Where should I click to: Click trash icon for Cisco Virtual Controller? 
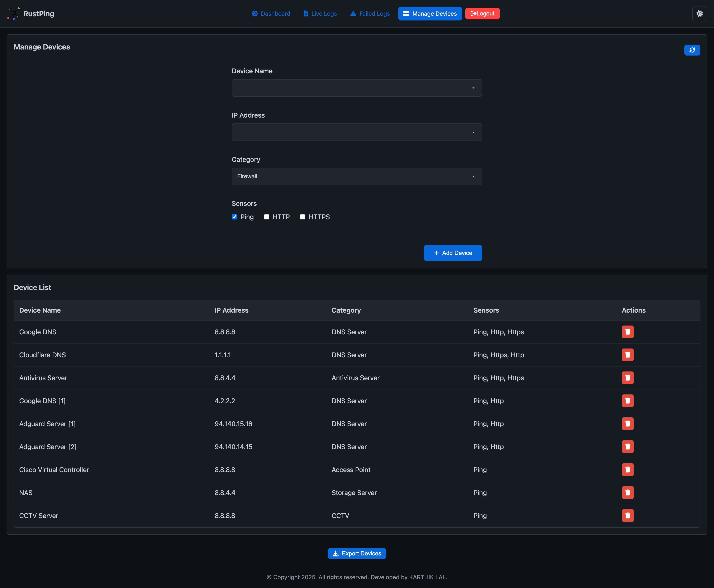[627, 470]
